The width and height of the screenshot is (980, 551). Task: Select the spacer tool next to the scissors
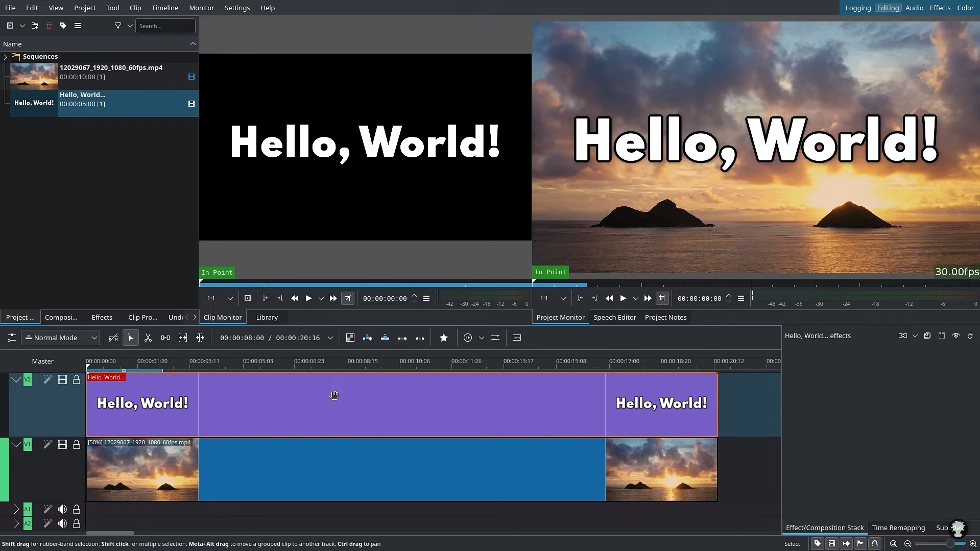pos(165,338)
